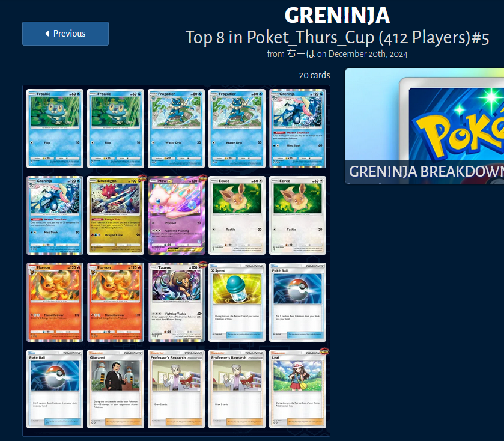Select the Druddigon card
The width and height of the screenshot is (504, 441).
[116, 215]
